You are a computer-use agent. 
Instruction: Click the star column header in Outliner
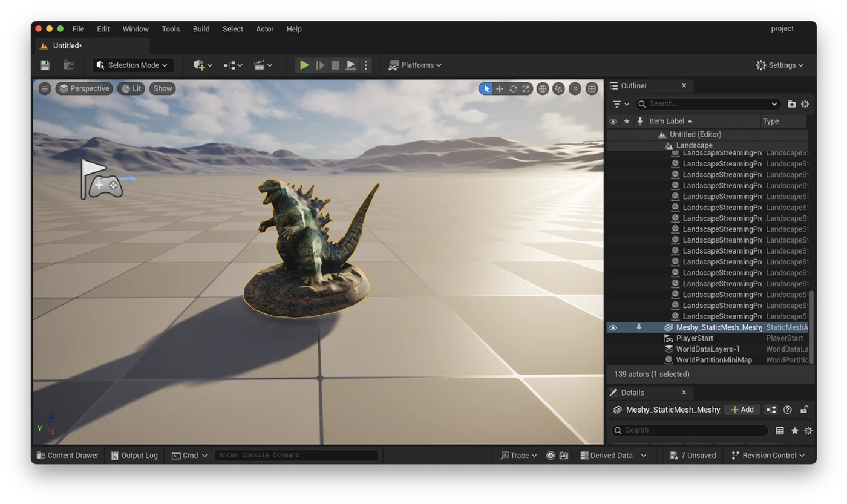click(627, 122)
